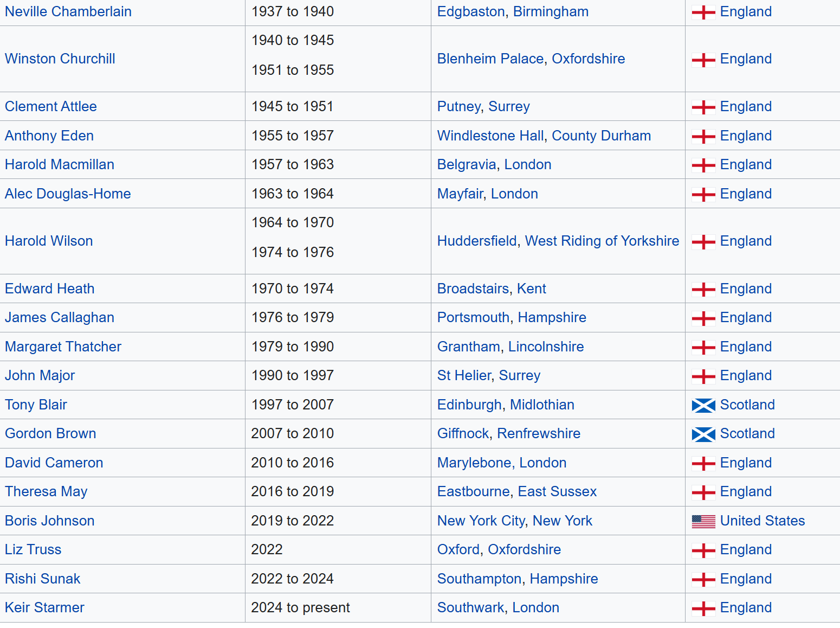840x628 pixels.
Task: Follow the Broadstairs link
Action: click(x=473, y=289)
